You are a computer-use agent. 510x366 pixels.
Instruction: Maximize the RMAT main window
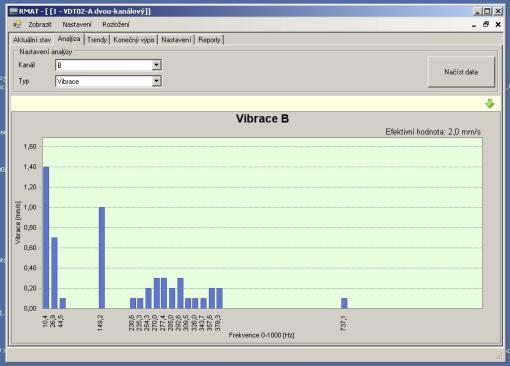[487, 11]
